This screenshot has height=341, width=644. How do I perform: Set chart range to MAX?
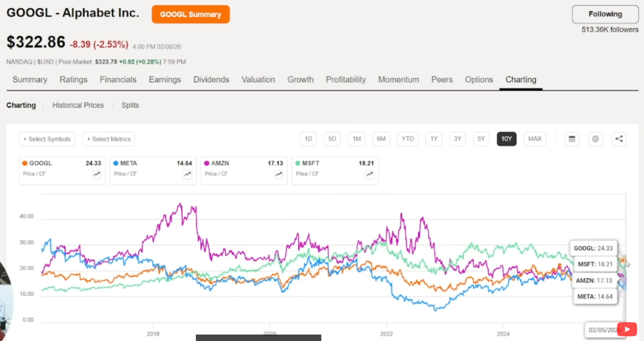(x=535, y=139)
